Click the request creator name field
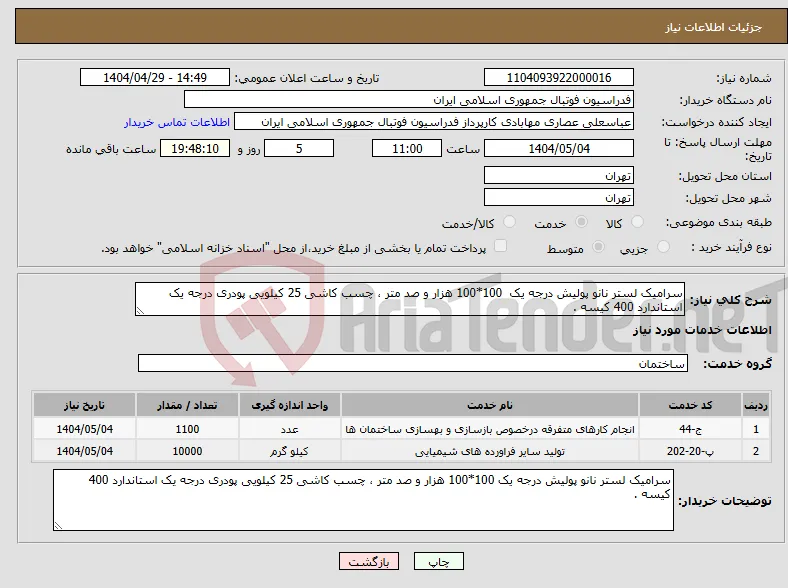This screenshot has width=788, height=588. tap(434, 122)
